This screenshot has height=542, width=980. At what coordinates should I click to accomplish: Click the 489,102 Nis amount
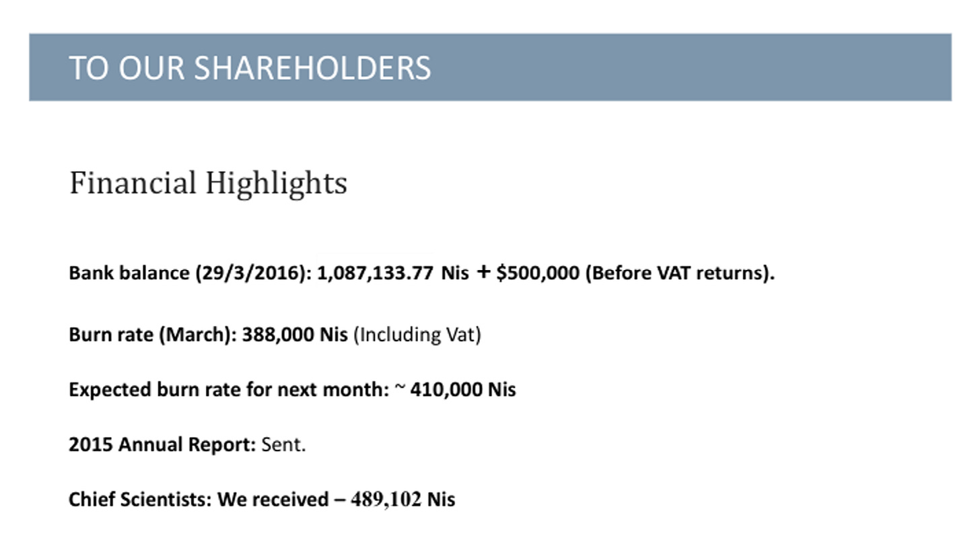(403, 500)
